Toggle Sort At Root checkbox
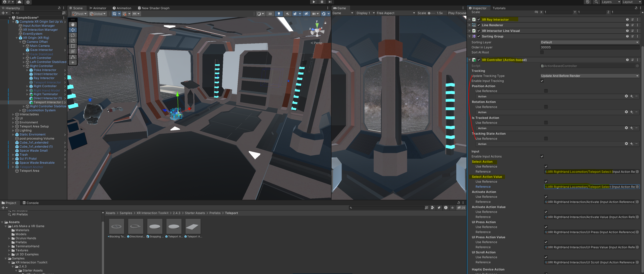 coord(542,52)
